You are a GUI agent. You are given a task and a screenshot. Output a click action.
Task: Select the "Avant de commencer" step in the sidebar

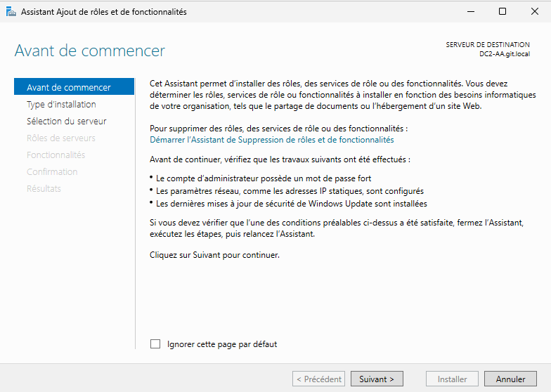click(74, 87)
